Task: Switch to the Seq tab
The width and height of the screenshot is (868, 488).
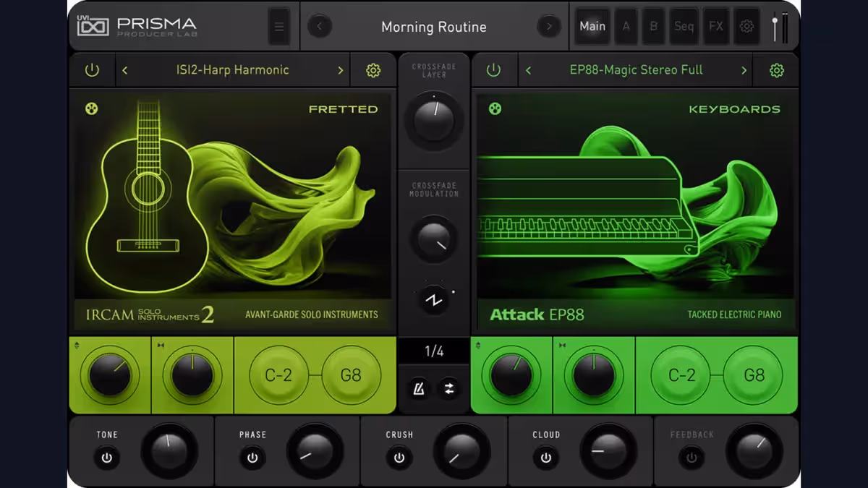Action: click(x=684, y=27)
